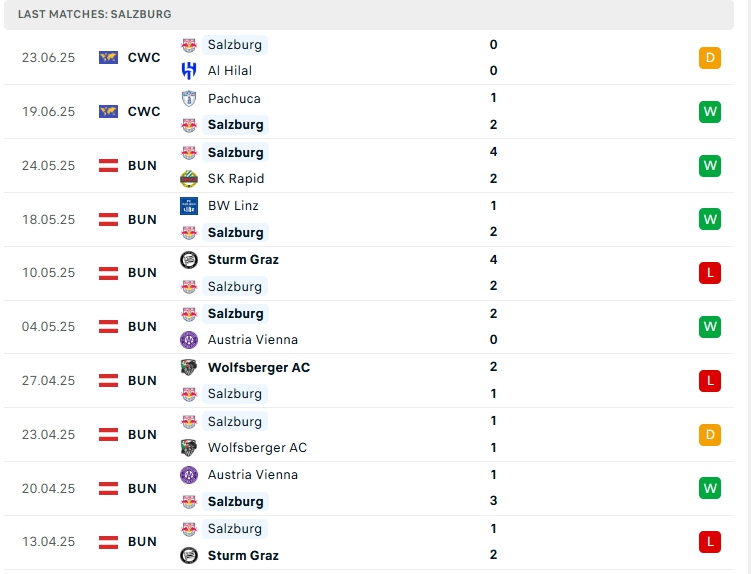Click the CWC icon on 23.06.25 row
Screen dimensions: 751x574
point(109,58)
